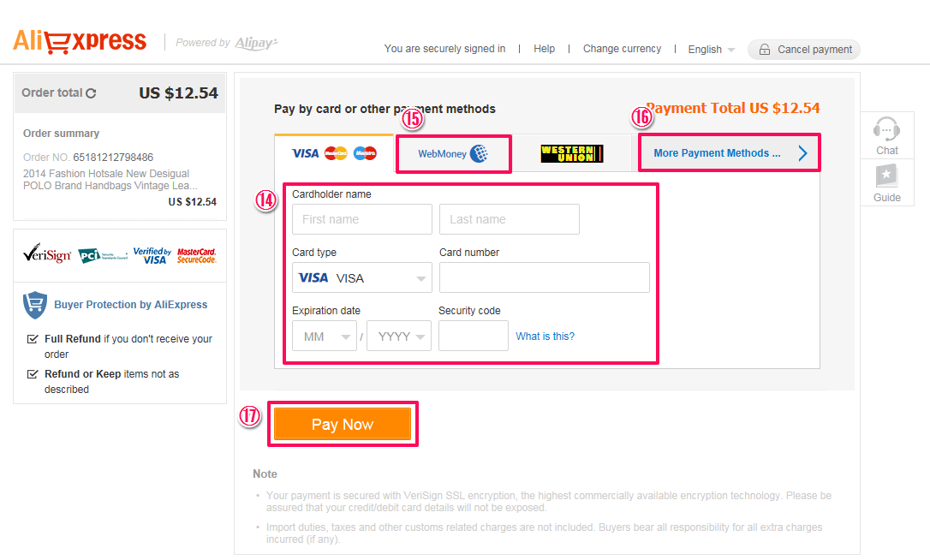Open the Guide star icon
This screenshot has width=930, height=560.
(886, 176)
